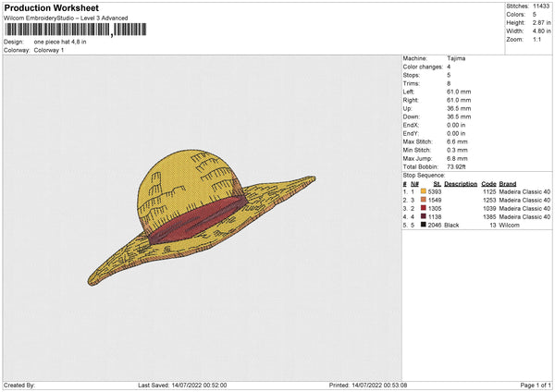The image size is (555, 392).
Task: Click the Machine value Tajima
Action: 456,58
